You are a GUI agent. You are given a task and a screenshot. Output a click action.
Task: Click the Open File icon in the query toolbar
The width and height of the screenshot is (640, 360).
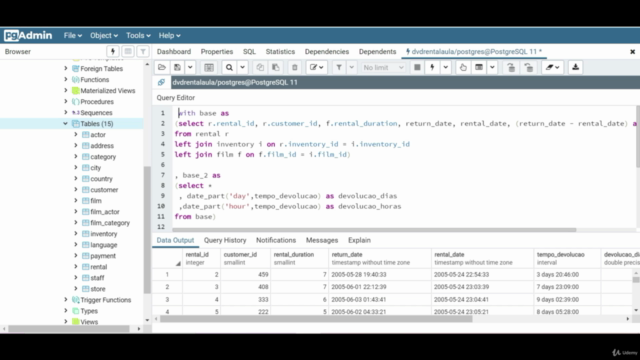[162, 67]
